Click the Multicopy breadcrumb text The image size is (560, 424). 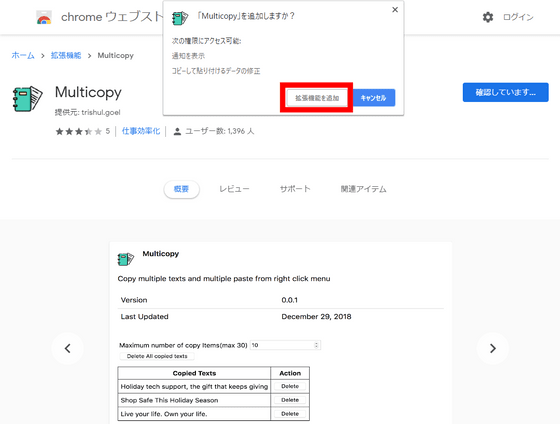coord(115,55)
